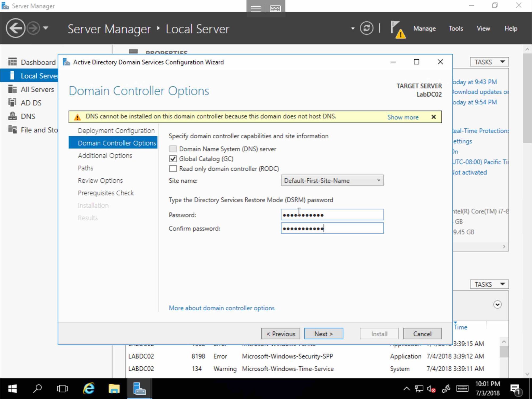Click the Confirm password field
This screenshot has height=399, width=532.
click(x=332, y=228)
